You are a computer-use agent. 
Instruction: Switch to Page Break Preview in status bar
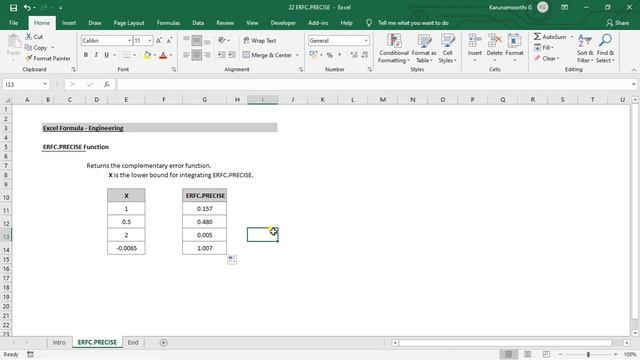coord(546,354)
